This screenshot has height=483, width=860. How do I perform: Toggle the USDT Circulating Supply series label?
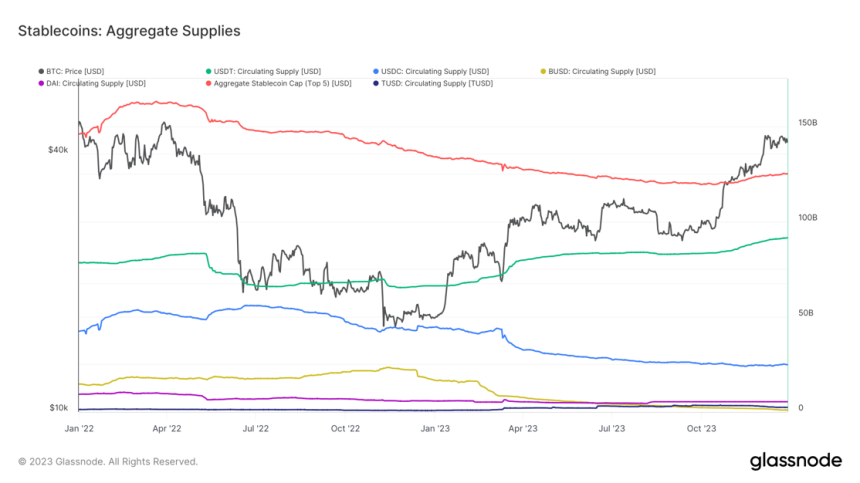point(270,71)
